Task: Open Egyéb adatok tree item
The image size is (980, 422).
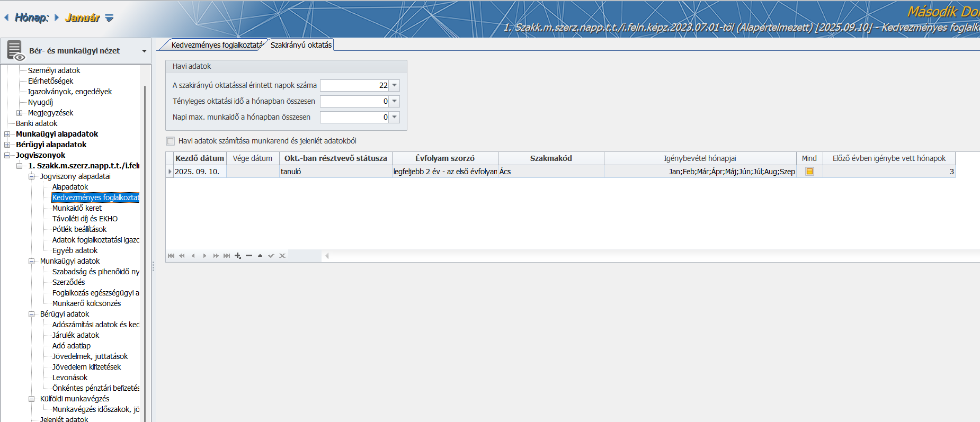Action: coord(75,250)
